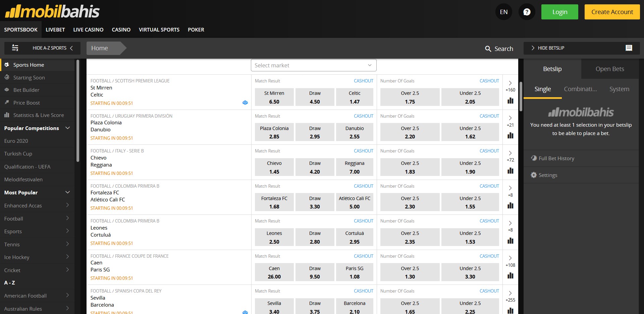Open the POKER section
This screenshot has width=644, height=314.
click(196, 29)
